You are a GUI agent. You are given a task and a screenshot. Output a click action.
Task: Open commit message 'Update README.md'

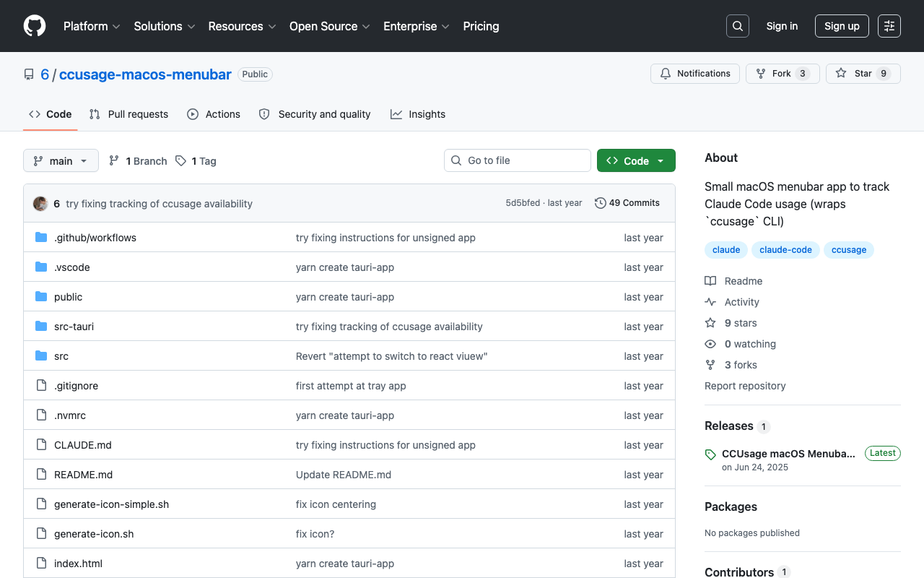tap(344, 475)
